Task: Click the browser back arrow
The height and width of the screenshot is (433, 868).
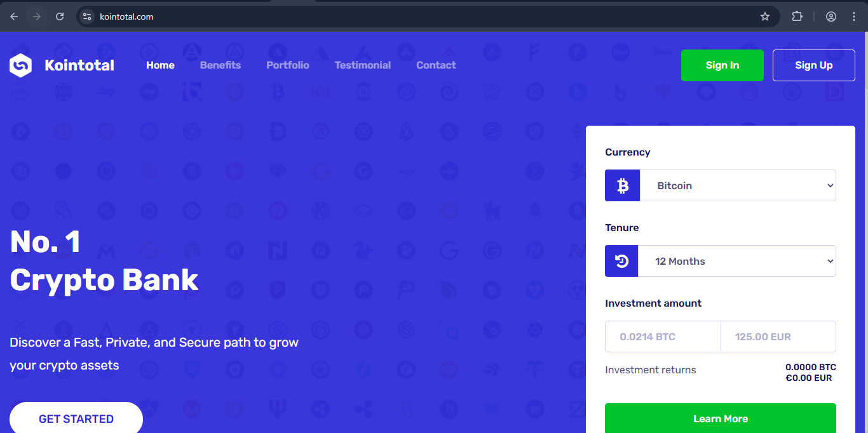Action: tap(14, 17)
